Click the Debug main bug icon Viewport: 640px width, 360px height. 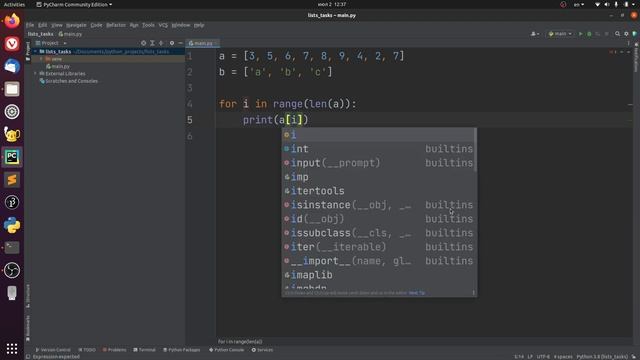click(589, 34)
